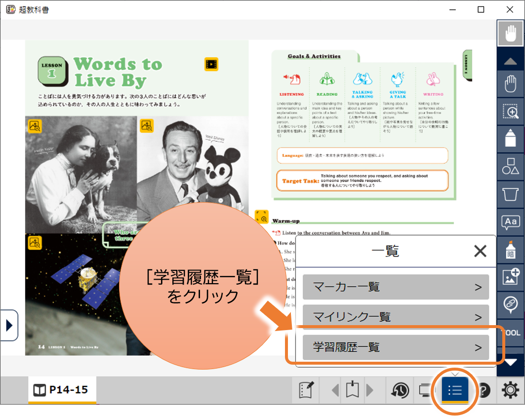
Task: Choose the pen marker tool
Action: [510, 139]
